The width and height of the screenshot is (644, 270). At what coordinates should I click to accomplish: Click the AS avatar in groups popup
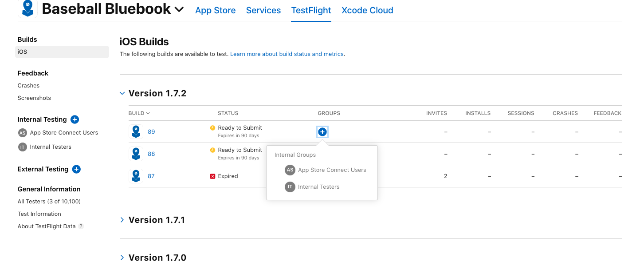tap(290, 170)
